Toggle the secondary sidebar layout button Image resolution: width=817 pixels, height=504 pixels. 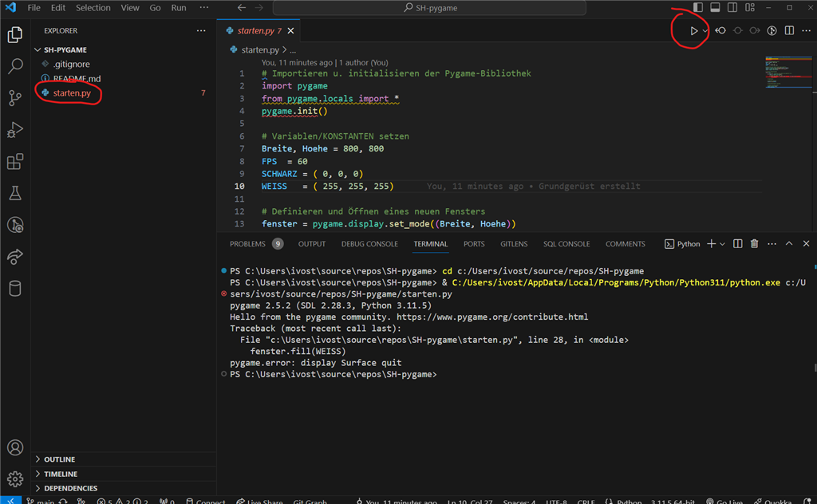(x=732, y=8)
